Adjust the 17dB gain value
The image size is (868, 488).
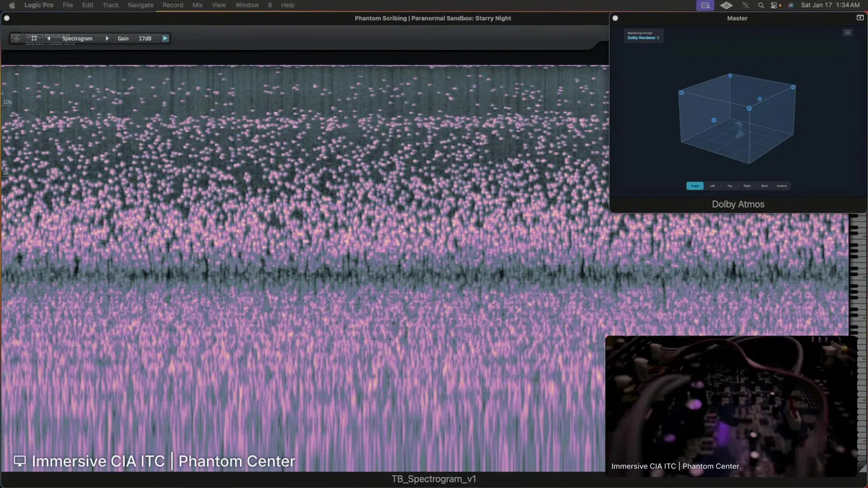click(145, 39)
